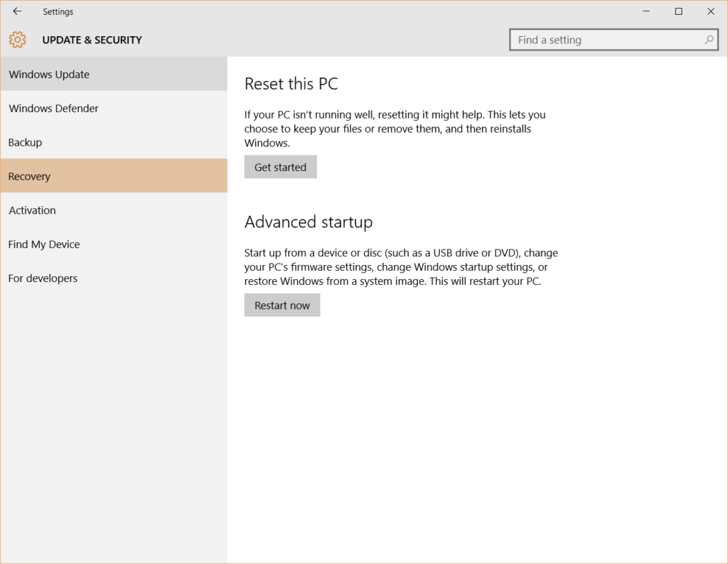Screen dimensions: 728x564
Task: Minimize the Settings window
Action: point(646,11)
